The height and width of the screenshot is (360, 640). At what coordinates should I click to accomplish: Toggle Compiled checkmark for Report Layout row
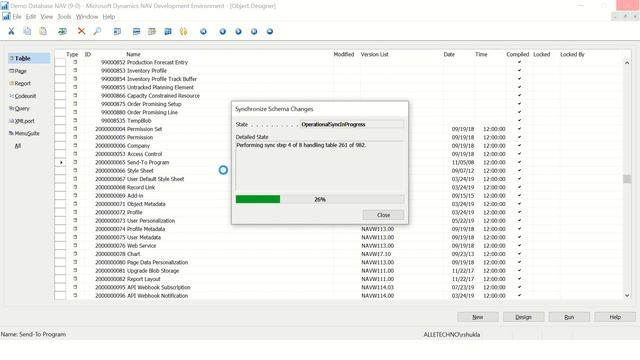519,279
